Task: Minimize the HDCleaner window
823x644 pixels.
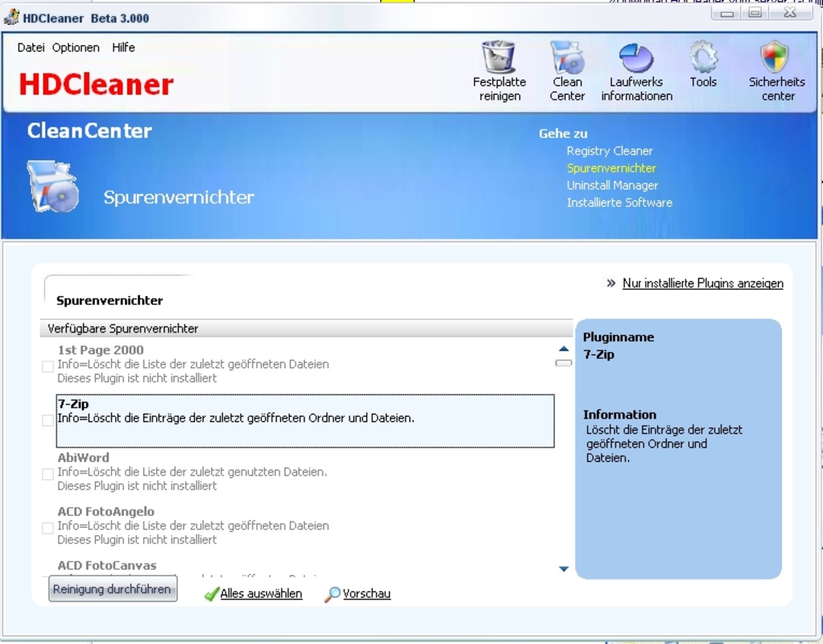Action: pos(726,13)
